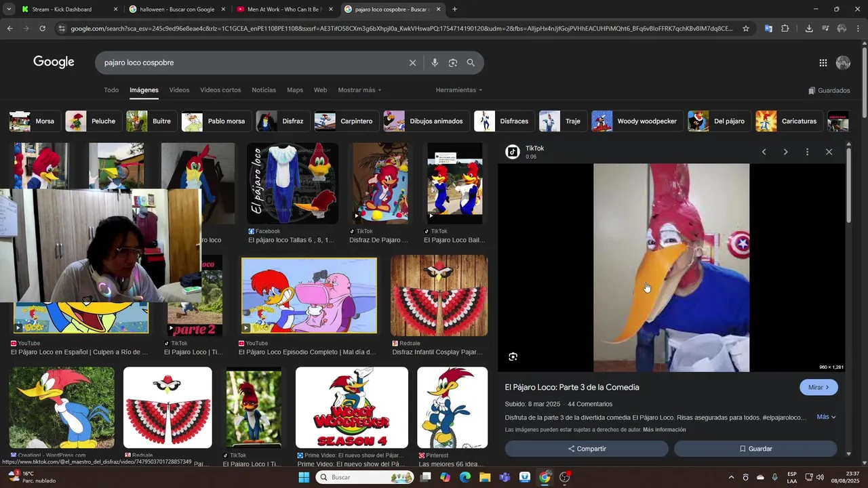Select the Woody woodpecker filter chip
This screenshot has height=488, width=868.
[x=637, y=121]
